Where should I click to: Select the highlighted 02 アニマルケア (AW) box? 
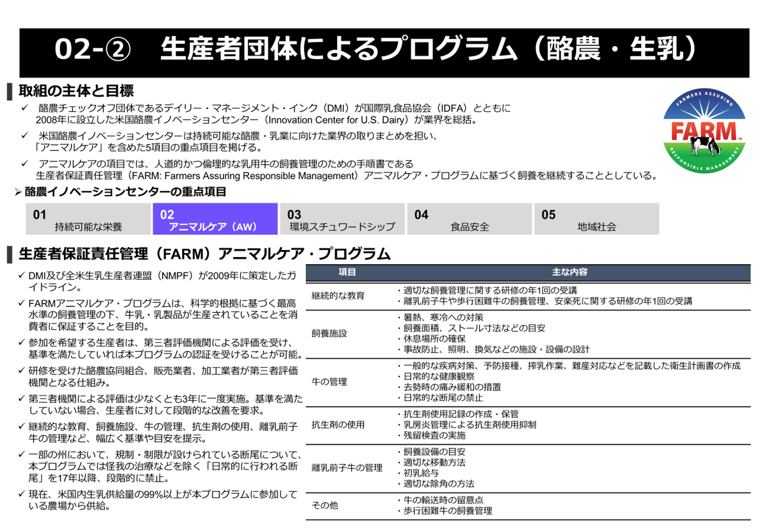[215, 219]
